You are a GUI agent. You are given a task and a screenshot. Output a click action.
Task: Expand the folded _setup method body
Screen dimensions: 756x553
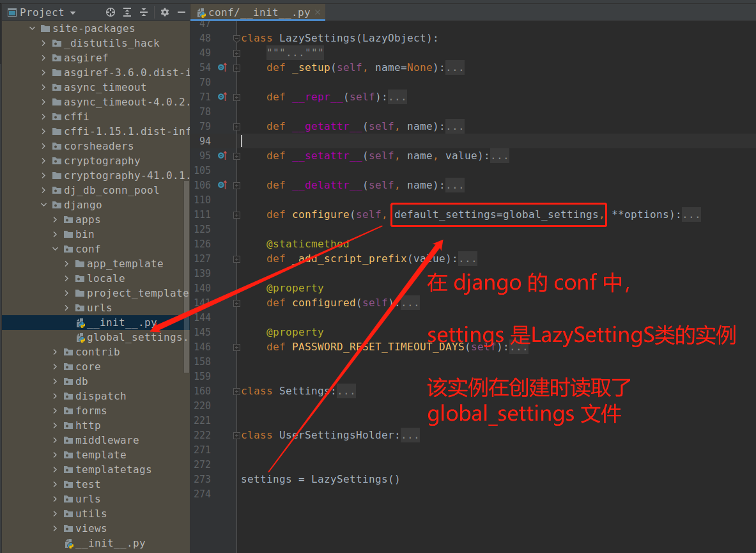pyautogui.click(x=236, y=68)
